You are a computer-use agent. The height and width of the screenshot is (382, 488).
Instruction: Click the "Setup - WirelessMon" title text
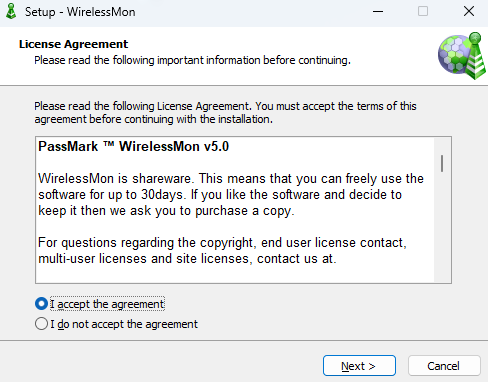pos(80,12)
